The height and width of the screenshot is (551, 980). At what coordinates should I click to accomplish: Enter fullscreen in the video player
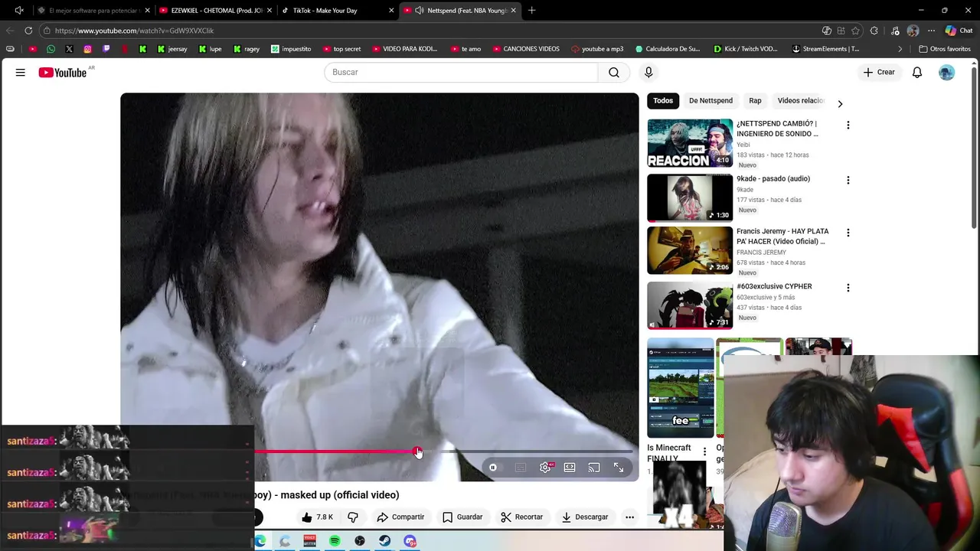619,468
